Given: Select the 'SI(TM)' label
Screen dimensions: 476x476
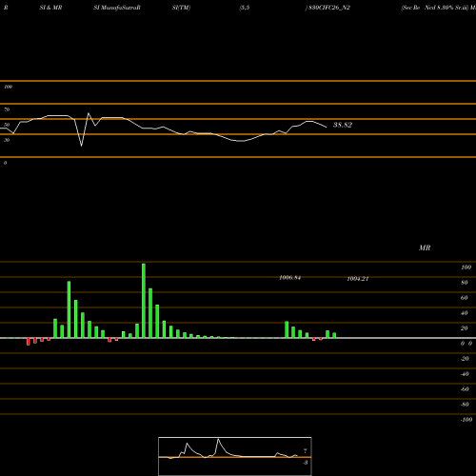Looking at the screenshot, I should (181, 8).
